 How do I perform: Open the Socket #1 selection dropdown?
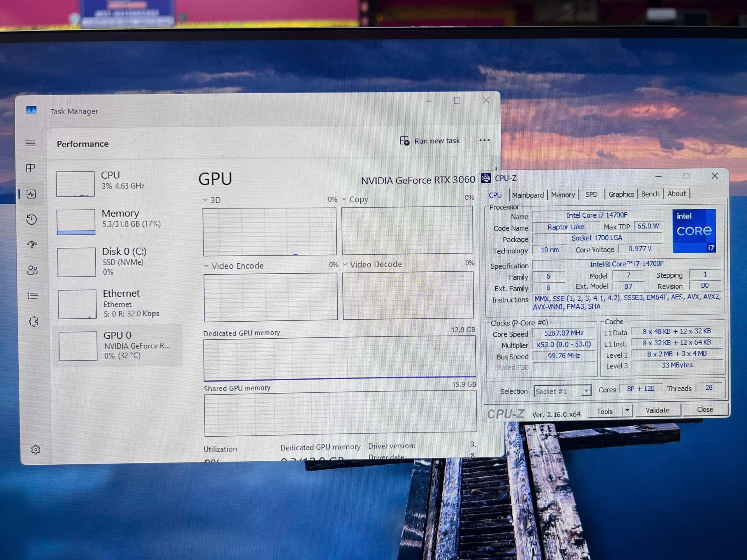click(587, 391)
